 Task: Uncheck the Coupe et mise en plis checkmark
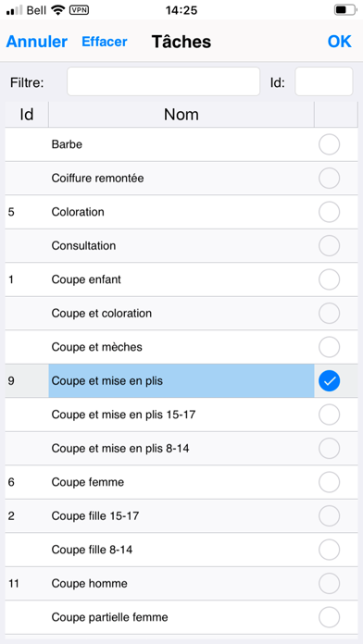(x=330, y=381)
